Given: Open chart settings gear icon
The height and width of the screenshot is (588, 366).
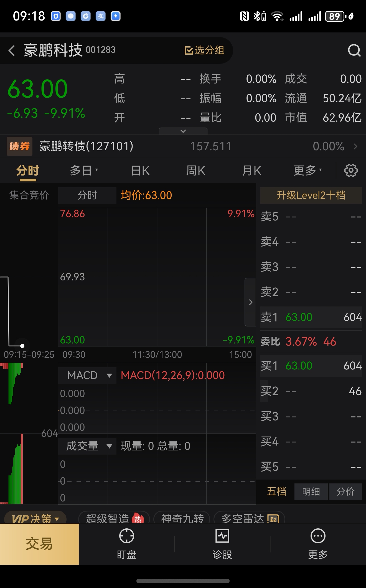Looking at the screenshot, I should coord(351,170).
